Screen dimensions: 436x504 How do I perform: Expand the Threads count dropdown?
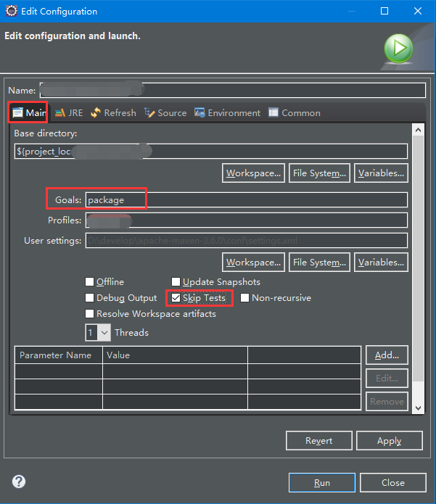pos(104,332)
